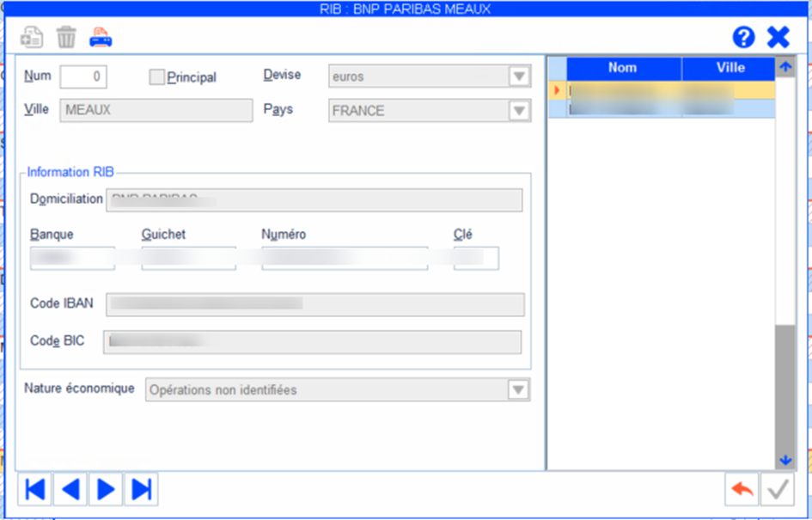The image size is (812, 520).
Task: Go to the previous record
Action: click(70, 489)
